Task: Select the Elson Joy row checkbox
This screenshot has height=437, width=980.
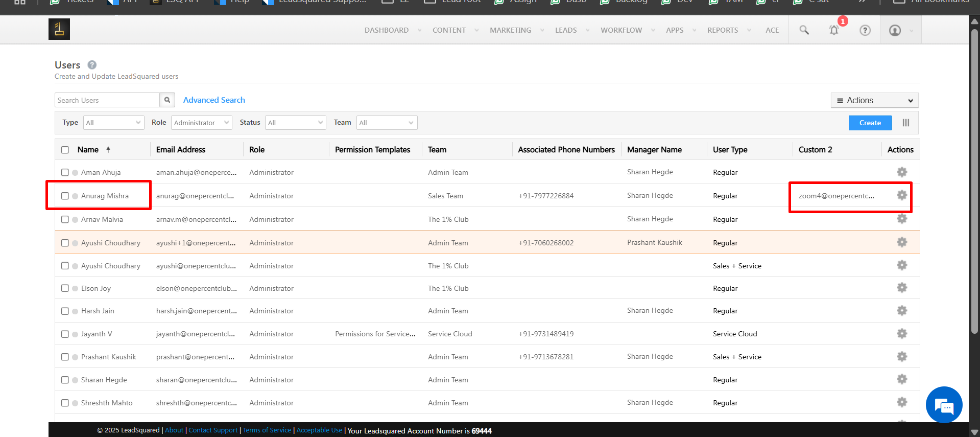Action: click(65, 288)
